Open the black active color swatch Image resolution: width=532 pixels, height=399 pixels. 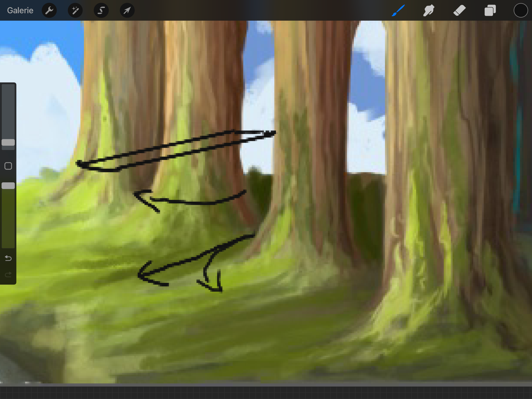click(x=521, y=10)
